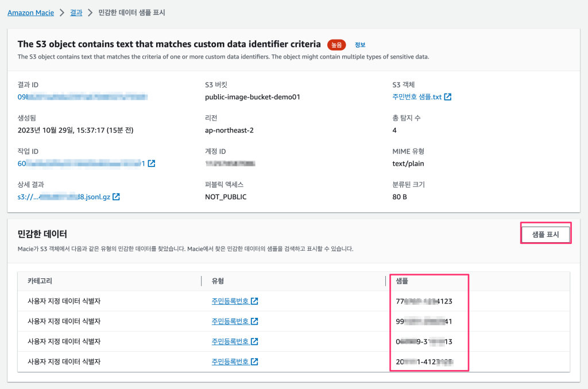Viewport: 588px width, 389px height.
Task: Click the 분류된 크기 value 80 B
Action: coord(400,197)
